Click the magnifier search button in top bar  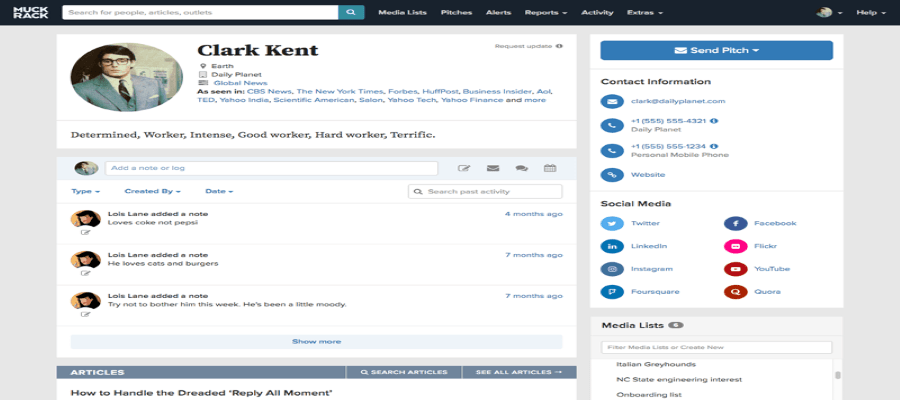click(351, 13)
